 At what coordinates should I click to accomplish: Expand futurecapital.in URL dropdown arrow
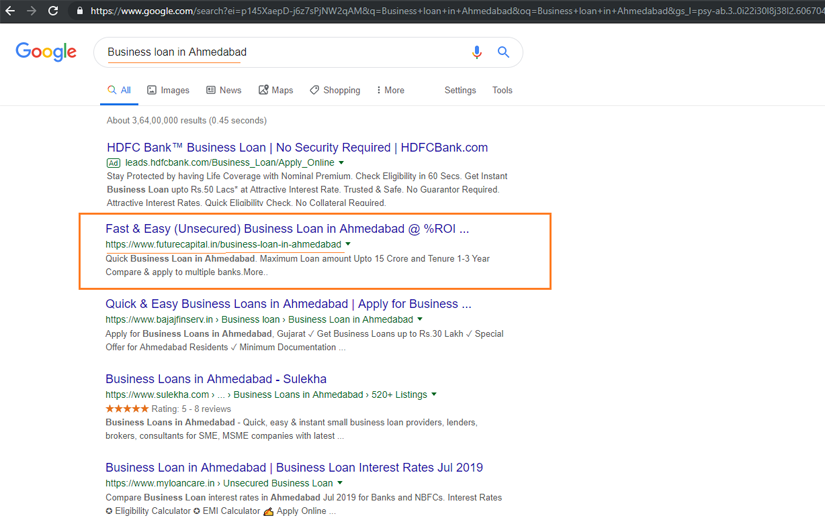click(348, 244)
